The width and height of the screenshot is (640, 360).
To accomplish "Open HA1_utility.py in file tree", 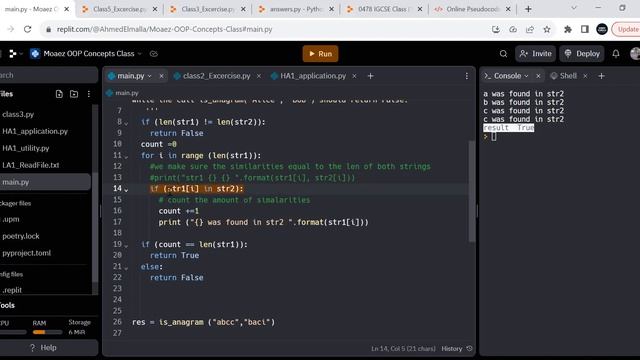I will tap(26, 148).
